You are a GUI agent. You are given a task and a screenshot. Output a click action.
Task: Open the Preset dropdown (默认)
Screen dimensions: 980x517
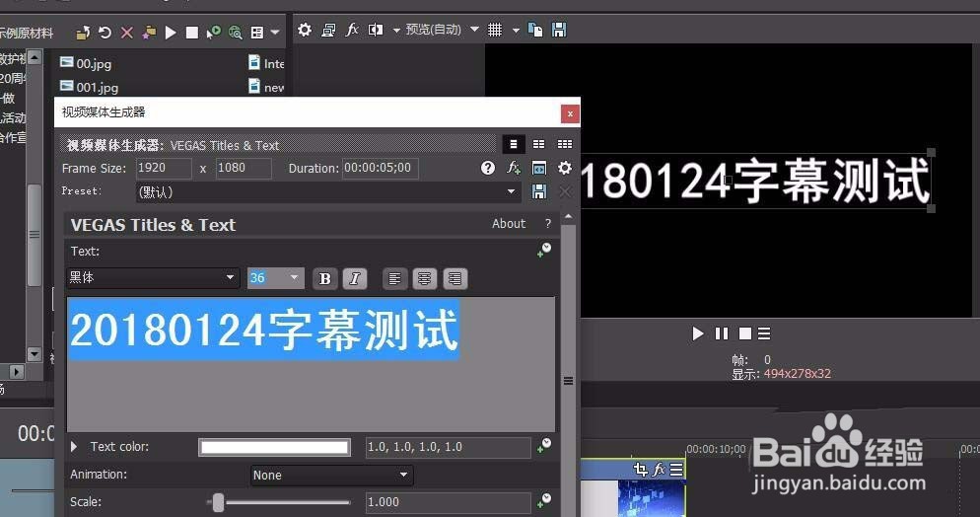point(328,192)
